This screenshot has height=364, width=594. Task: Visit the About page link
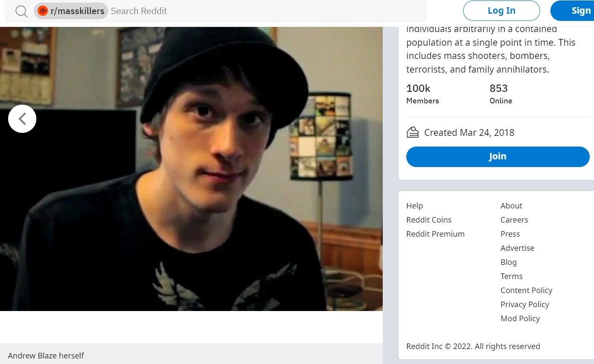pyautogui.click(x=511, y=206)
